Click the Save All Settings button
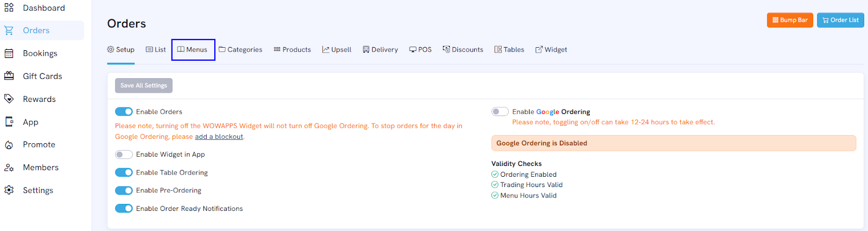 click(144, 86)
